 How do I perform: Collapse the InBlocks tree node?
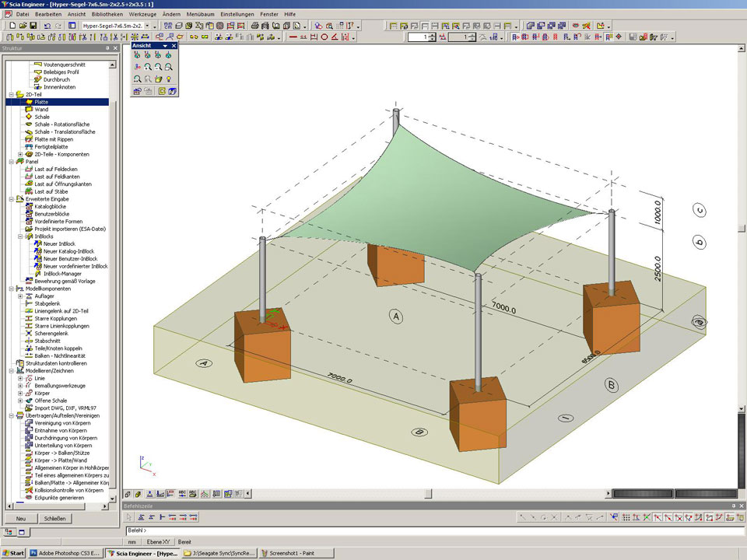[x=20, y=236]
